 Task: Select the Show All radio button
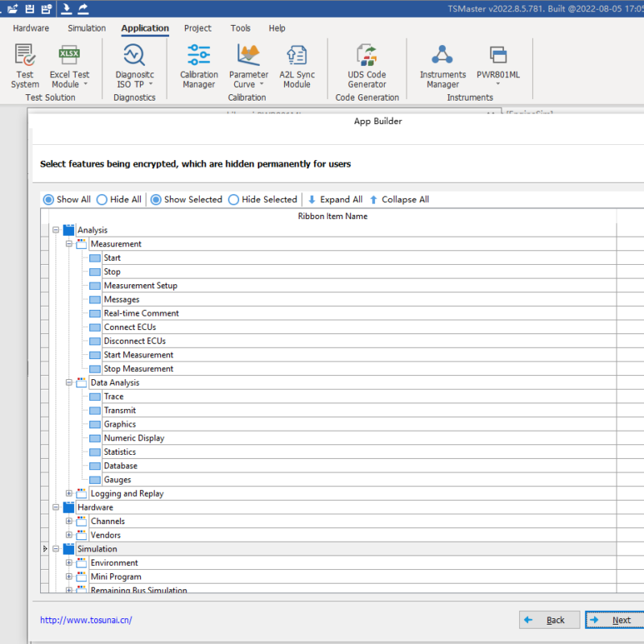pyautogui.click(x=49, y=200)
